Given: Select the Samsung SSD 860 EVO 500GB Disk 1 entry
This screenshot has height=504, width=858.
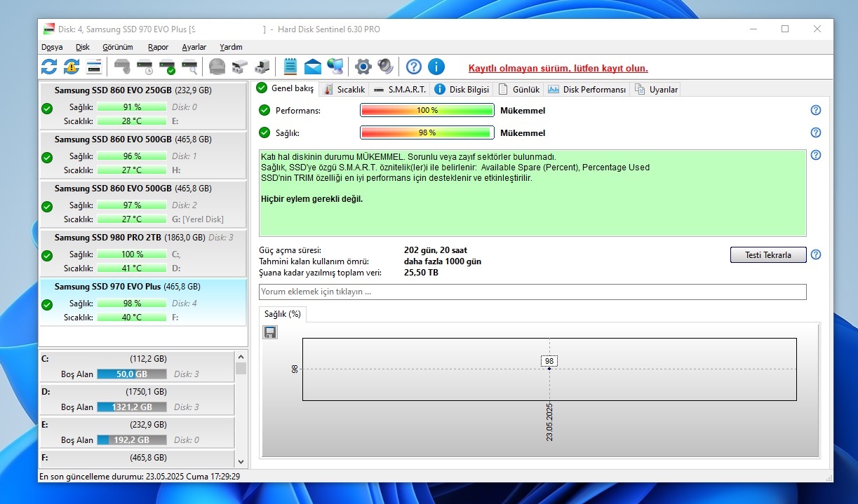Looking at the screenshot, I should [x=143, y=155].
